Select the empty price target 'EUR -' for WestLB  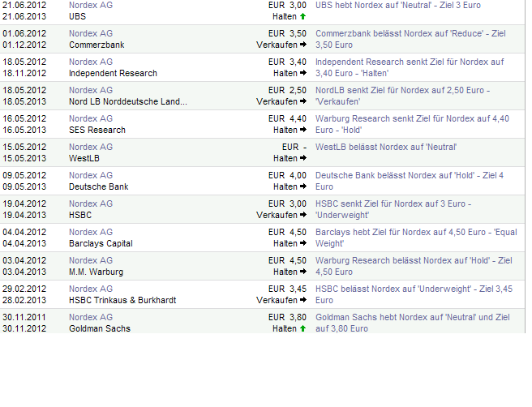point(294,147)
